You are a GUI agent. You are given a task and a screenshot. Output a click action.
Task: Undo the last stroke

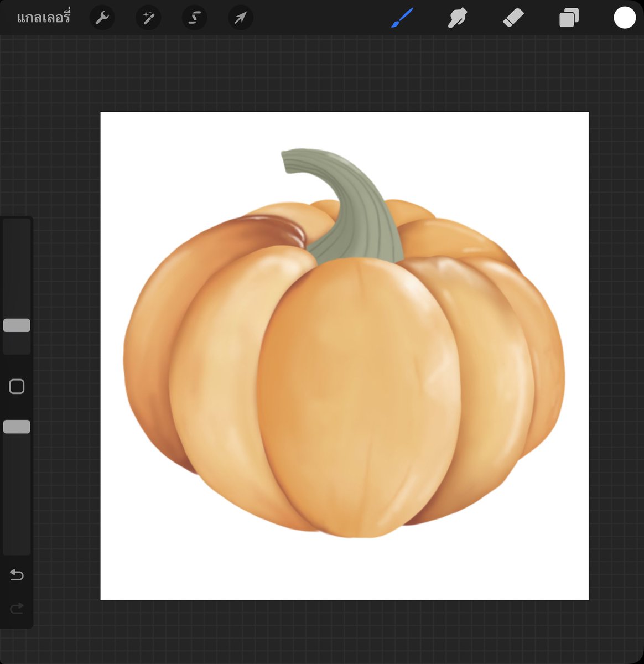(17, 575)
